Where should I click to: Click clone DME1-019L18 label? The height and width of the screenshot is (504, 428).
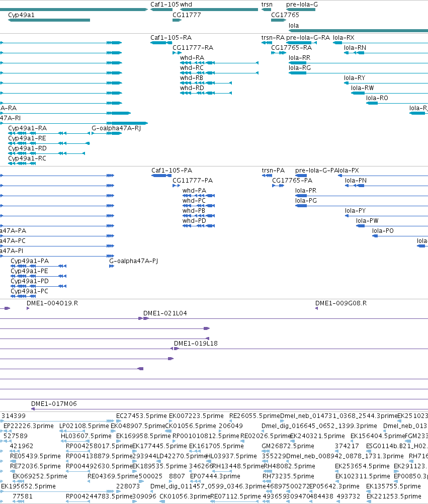[196, 344]
